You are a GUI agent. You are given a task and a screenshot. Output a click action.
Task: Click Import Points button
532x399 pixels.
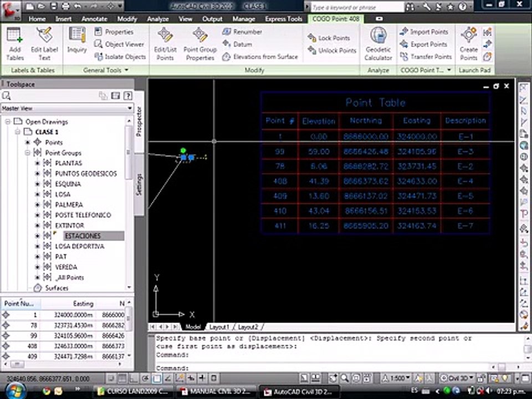pyautogui.click(x=424, y=32)
